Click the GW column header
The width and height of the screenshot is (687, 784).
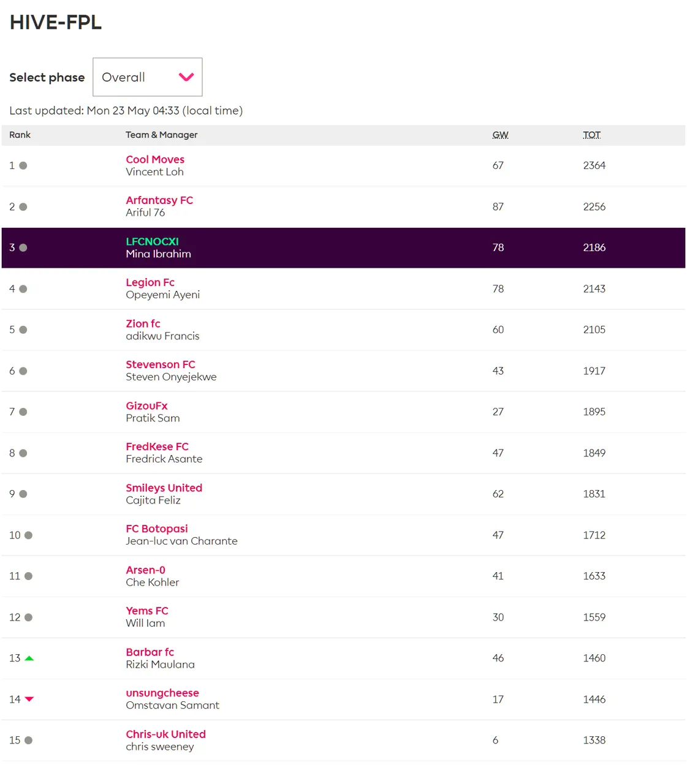500,135
